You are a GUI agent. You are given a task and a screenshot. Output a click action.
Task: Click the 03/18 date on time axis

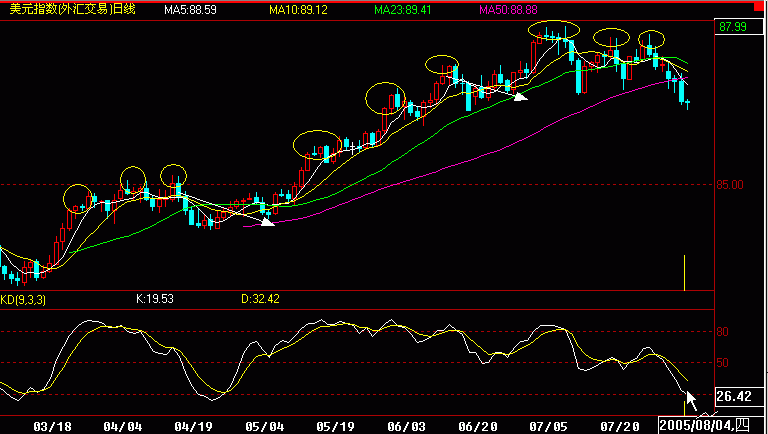point(52,427)
